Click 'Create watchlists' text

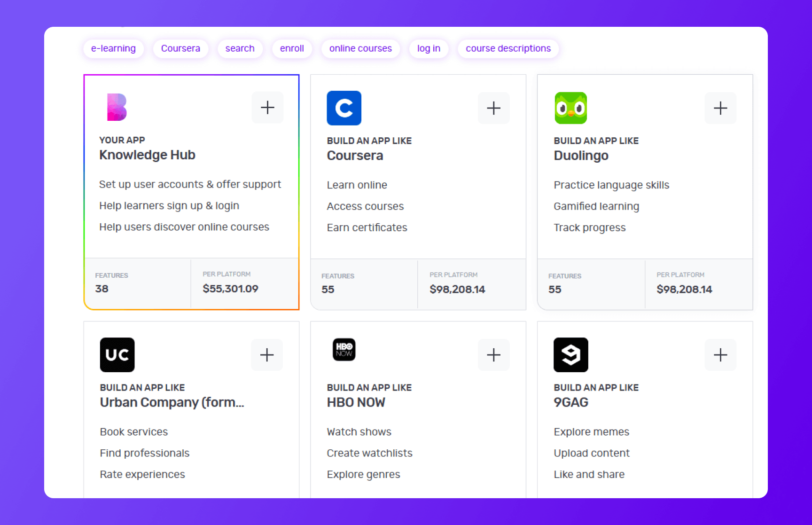(x=369, y=453)
